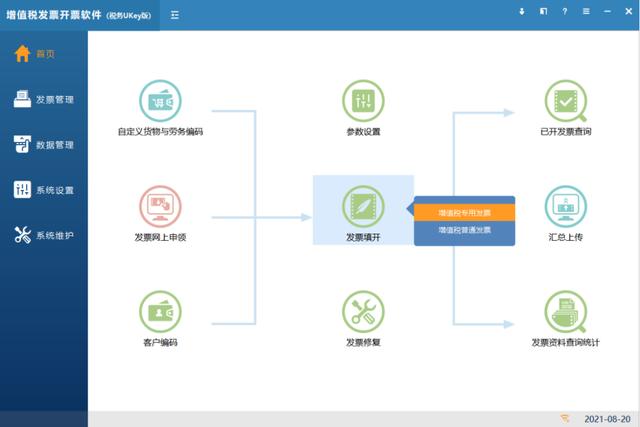Open the 客户编码 icon
640x427 pixels.
click(160, 313)
